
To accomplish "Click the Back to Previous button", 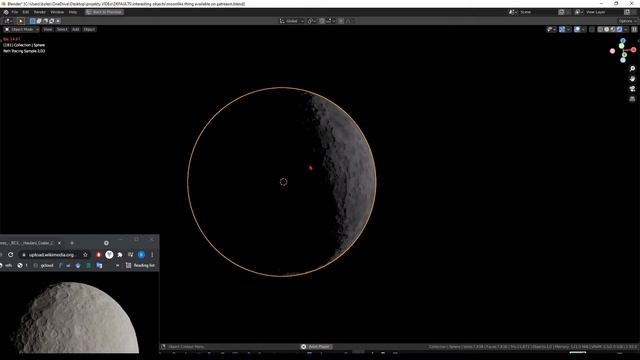I will pos(104,12).
